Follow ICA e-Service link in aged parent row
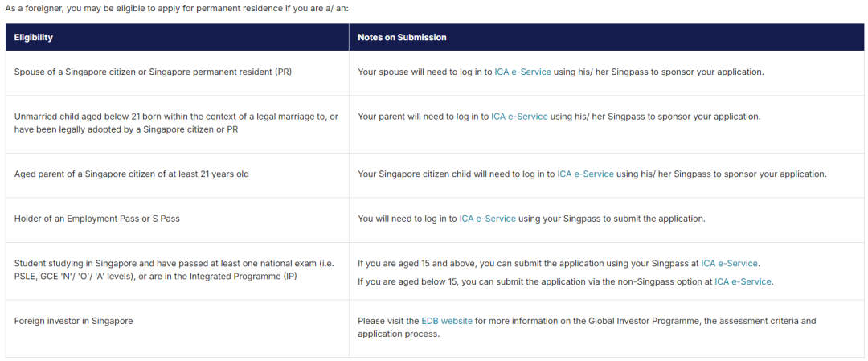The width and height of the screenshot is (868, 361). coord(585,174)
